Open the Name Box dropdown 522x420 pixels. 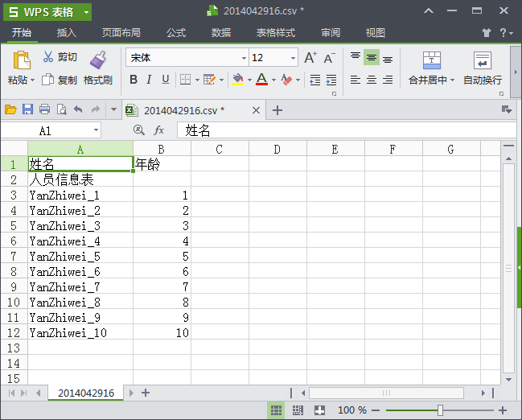(96, 130)
